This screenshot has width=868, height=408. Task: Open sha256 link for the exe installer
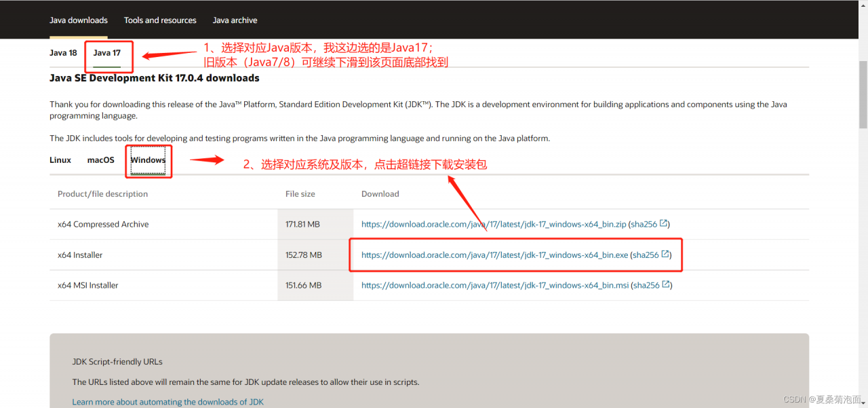(646, 255)
